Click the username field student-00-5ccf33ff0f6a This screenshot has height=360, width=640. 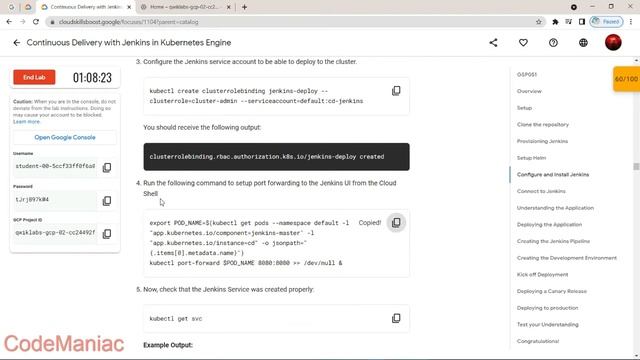tap(55, 166)
